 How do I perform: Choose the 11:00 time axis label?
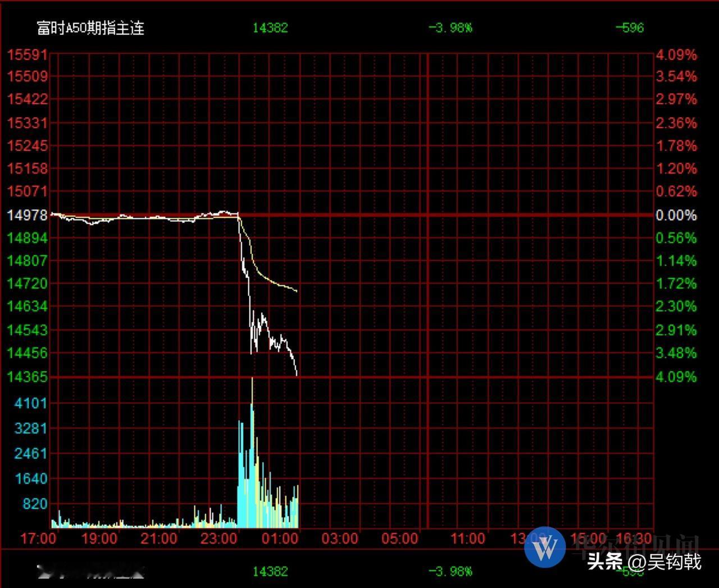pos(467,539)
